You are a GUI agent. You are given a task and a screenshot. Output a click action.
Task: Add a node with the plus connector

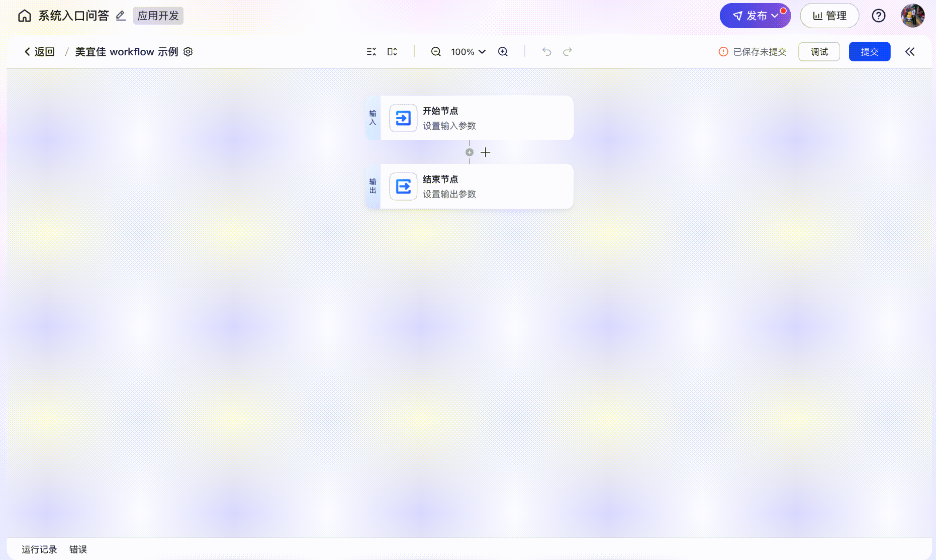[x=485, y=152]
